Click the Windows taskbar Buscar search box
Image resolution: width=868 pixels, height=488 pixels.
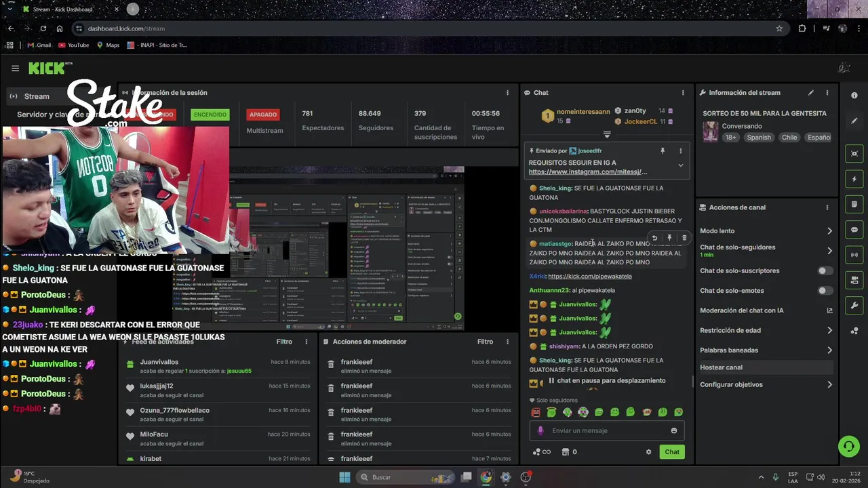[x=406, y=477]
